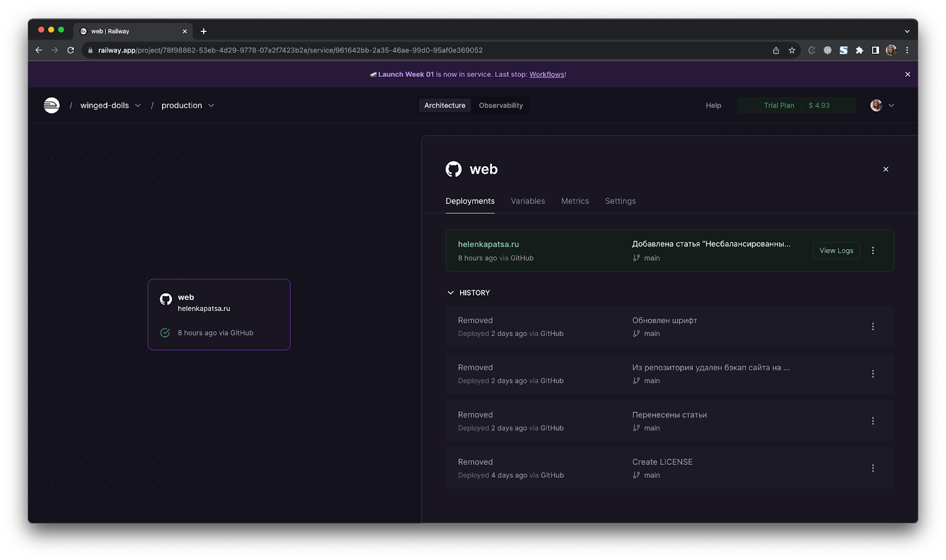Click the GitHub icon beside web heading
946x560 pixels.
(453, 169)
